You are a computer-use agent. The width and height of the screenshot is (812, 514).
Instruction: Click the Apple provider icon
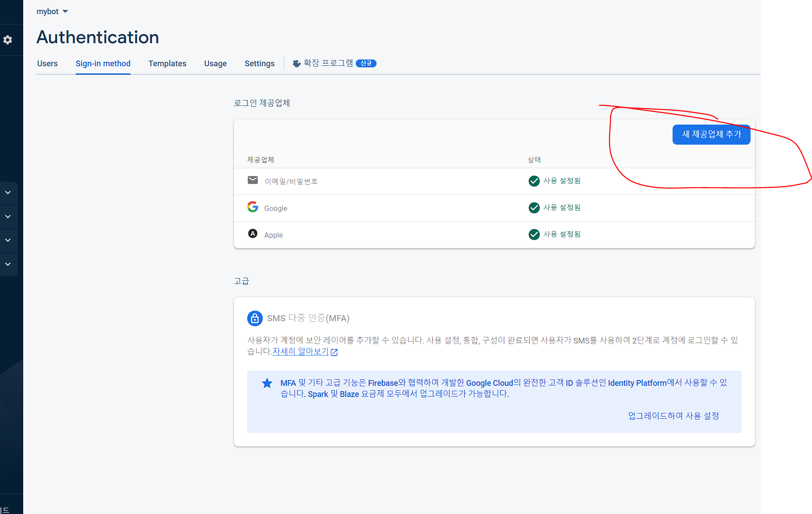tap(253, 234)
